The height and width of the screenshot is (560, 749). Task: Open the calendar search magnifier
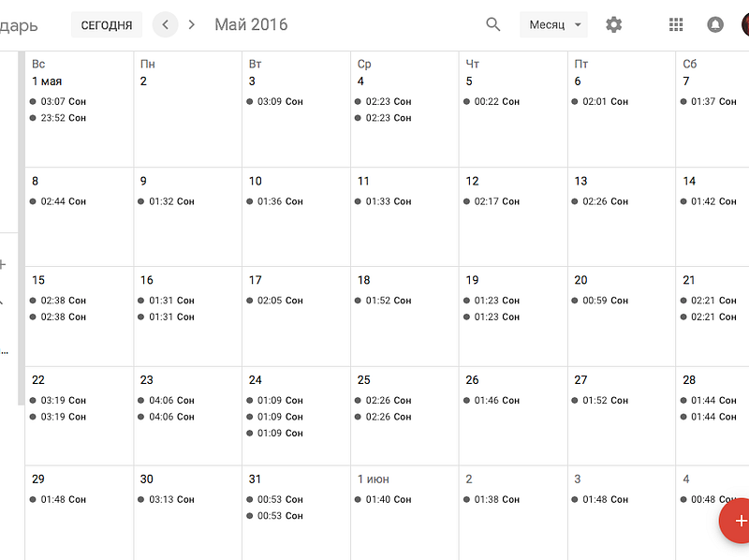(x=493, y=24)
